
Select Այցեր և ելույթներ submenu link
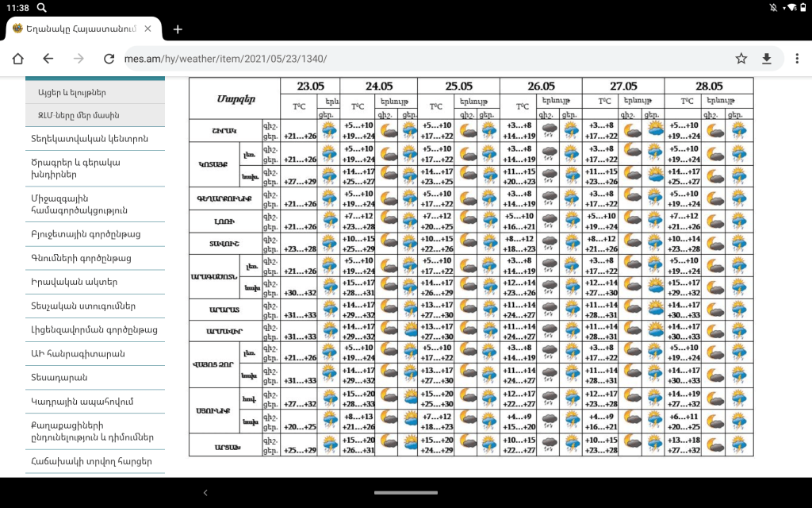tap(71, 92)
